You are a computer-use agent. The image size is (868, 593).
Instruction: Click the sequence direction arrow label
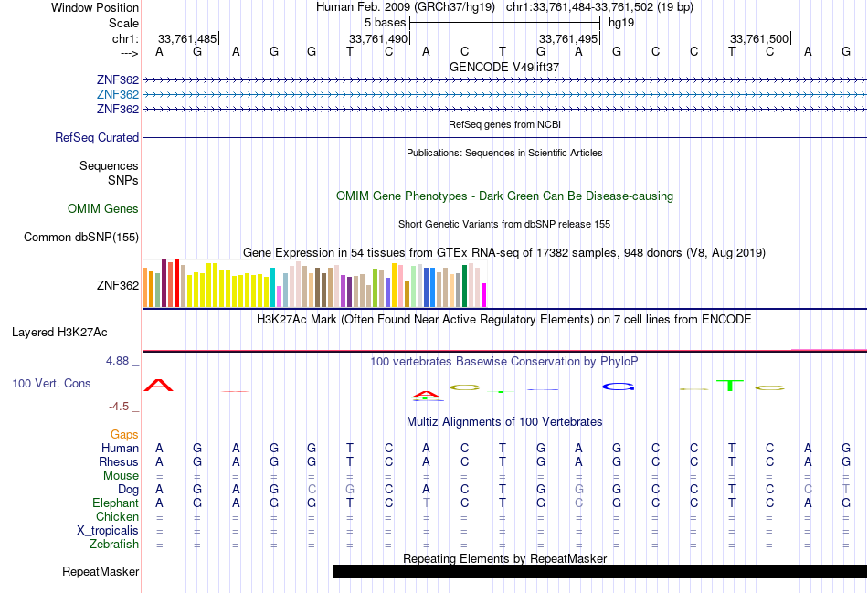coord(130,53)
